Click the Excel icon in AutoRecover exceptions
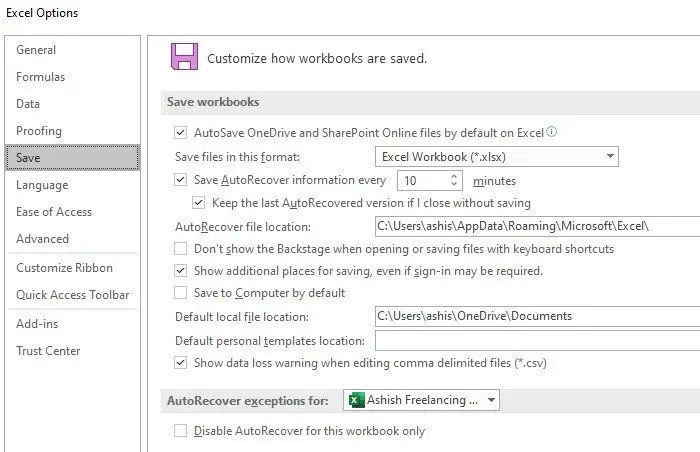Screen dimensions: 700x452 point(354,400)
